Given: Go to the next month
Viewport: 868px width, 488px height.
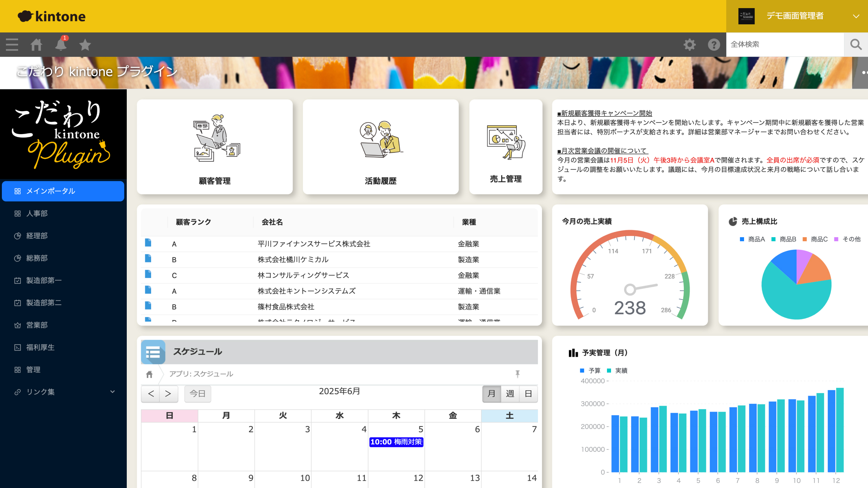Looking at the screenshot, I should coord(168,394).
